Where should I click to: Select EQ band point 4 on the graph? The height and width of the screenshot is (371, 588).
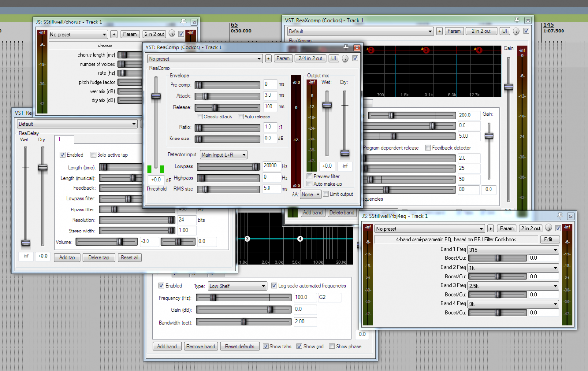tap(300, 238)
